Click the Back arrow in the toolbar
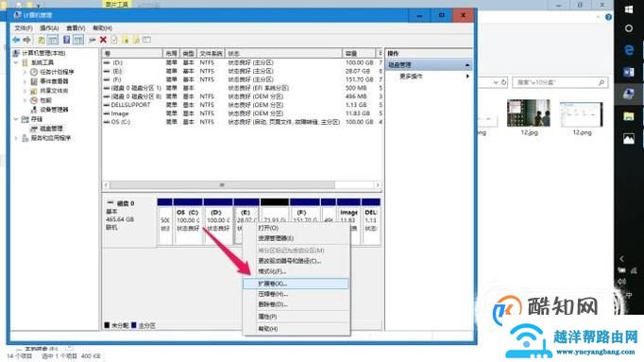The height and width of the screenshot is (362, 644). 16,40
